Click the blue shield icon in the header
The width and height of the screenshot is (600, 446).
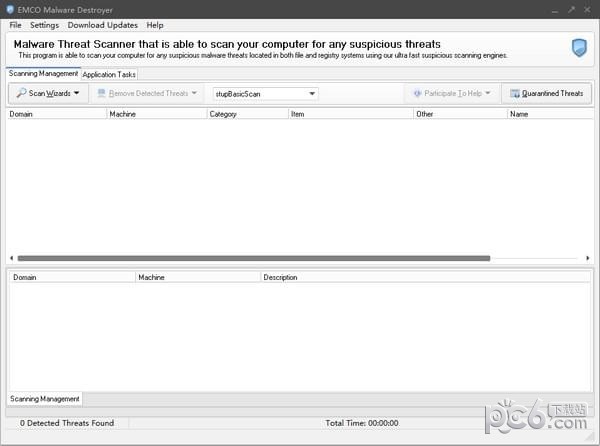click(x=579, y=48)
